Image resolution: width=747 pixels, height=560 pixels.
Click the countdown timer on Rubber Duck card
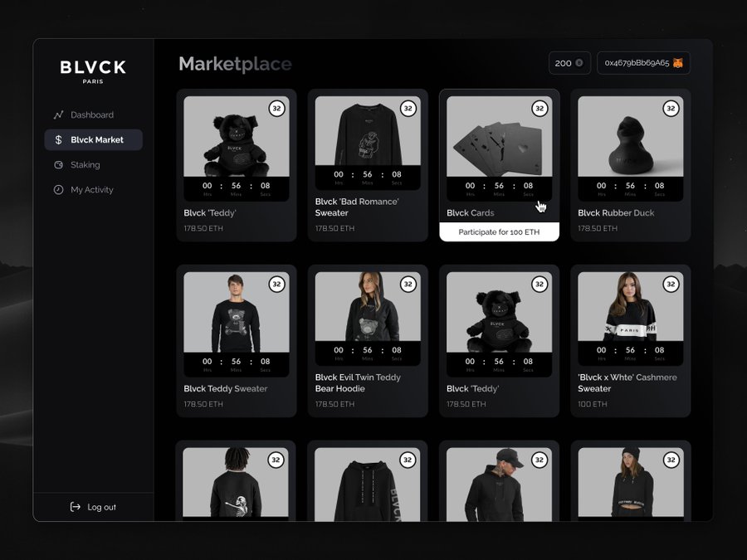coord(631,188)
